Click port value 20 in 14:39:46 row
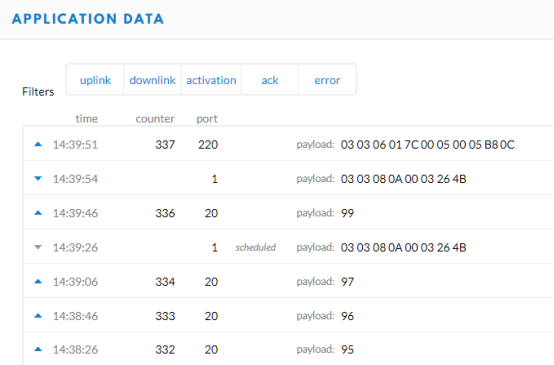Viewport: 554px width, 365px height. [x=211, y=213]
